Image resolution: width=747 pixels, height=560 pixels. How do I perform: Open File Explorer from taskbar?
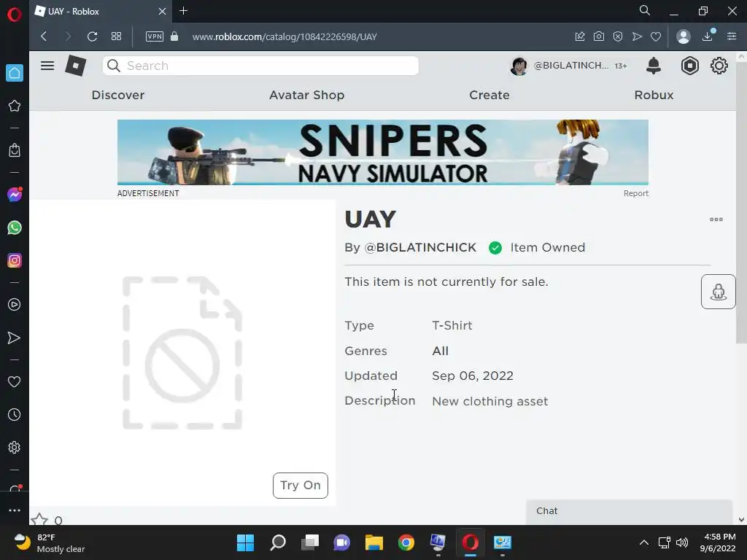click(374, 542)
